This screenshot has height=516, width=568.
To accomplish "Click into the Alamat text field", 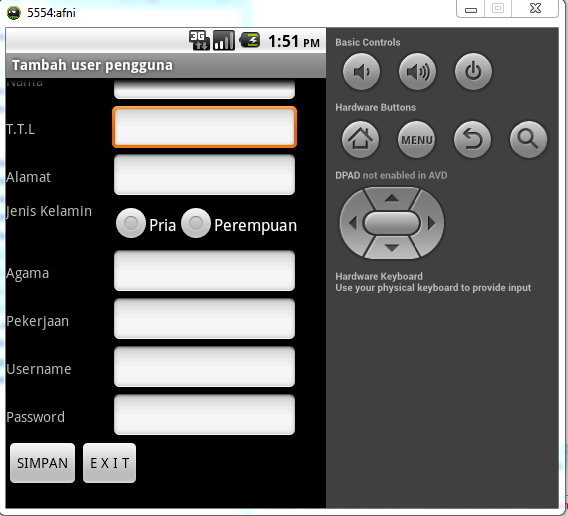I will (x=204, y=175).
